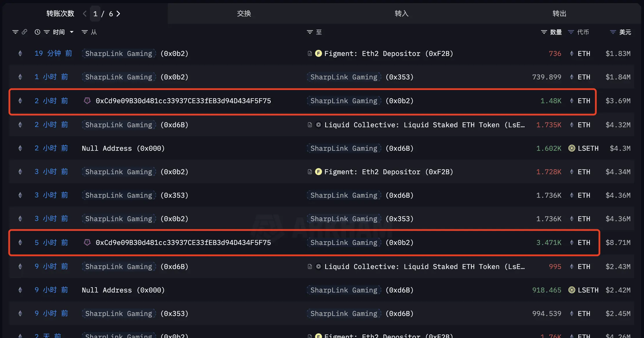Open address 0xCd9e09B3 in 2 小时 前 row

point(183,101)
